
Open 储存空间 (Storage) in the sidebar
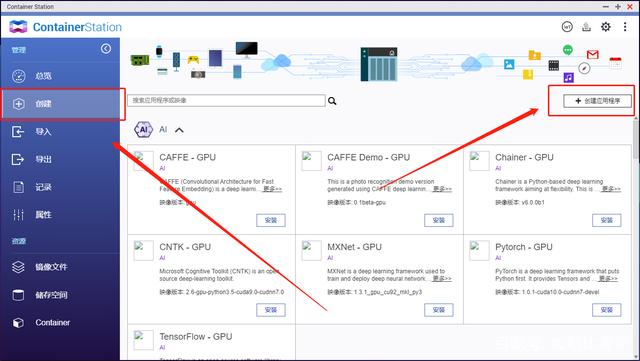pyautogui.click(x=60, y=295)
